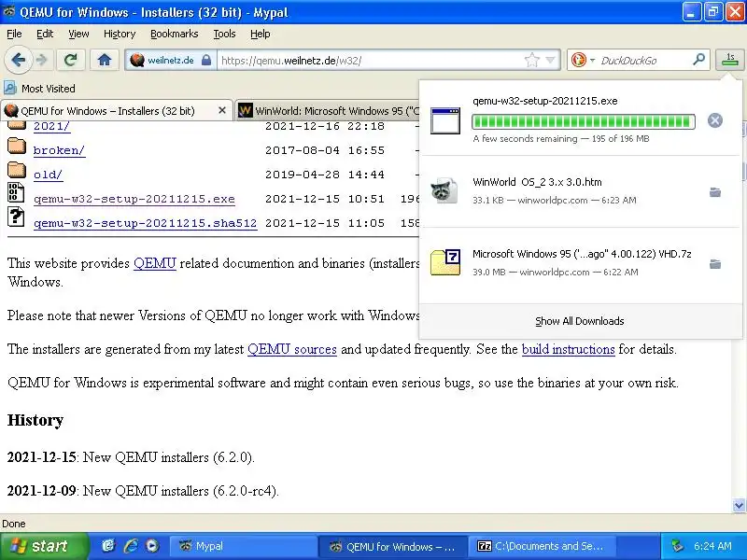
Task: Close the QEMU for Windows tab
Action: pyautogui.click(x=222, y=110)
